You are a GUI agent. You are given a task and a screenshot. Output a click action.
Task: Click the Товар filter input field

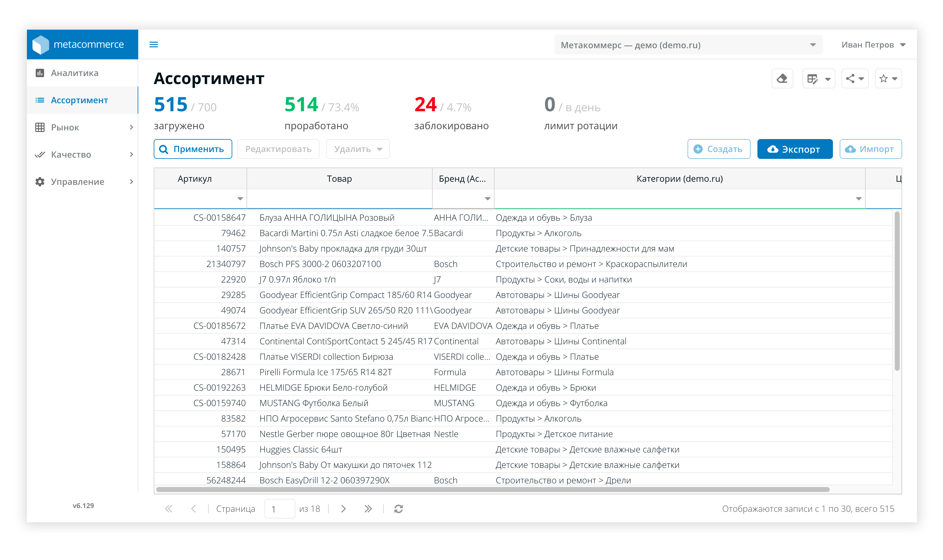tap(339, 198)
